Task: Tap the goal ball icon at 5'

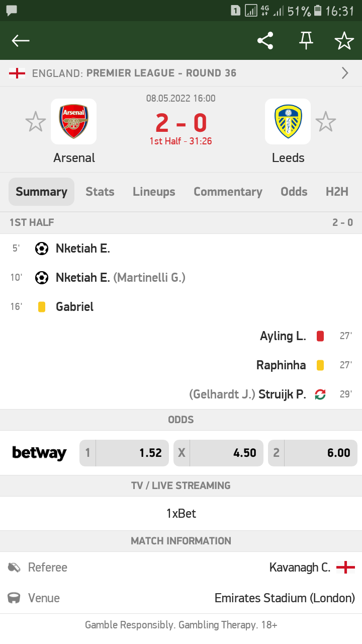Action: 42,248
